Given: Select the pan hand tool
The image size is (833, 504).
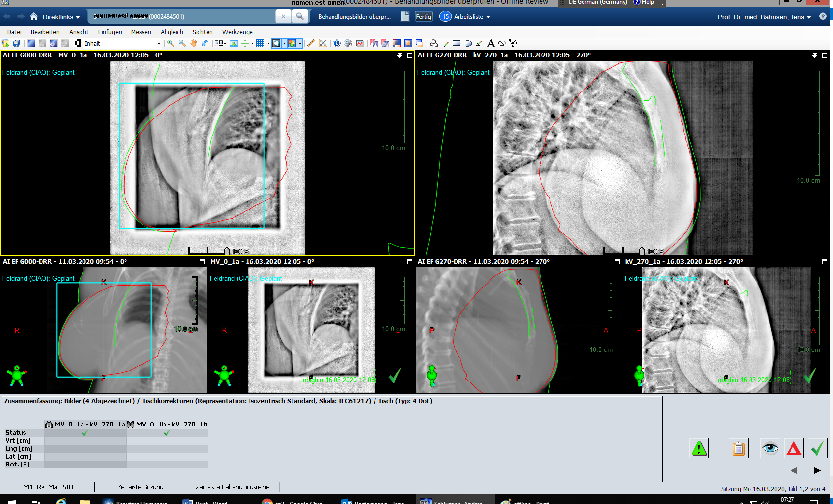Looking at the screenshot, I should click(x=194, y=43).
